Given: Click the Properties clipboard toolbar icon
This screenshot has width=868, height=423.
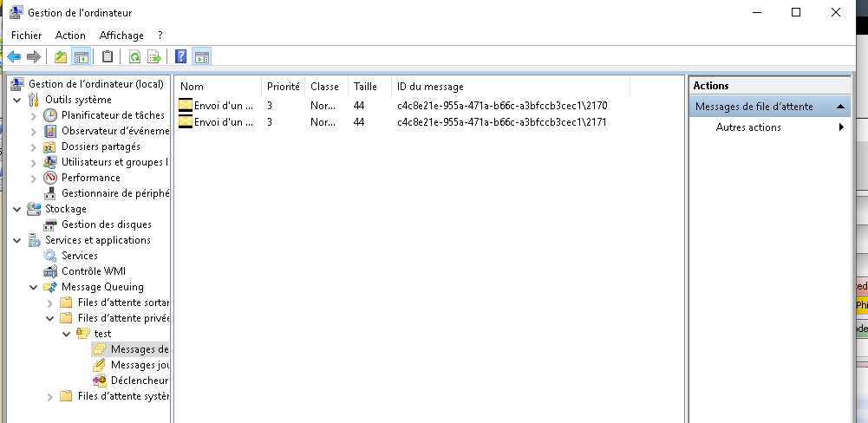Looking at the screenshot, I should (108, 57).
